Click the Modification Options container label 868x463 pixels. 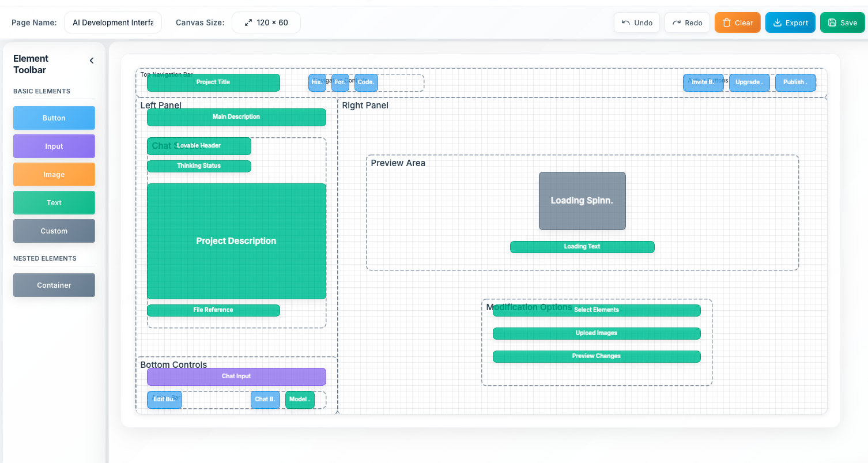click(529, 307)
